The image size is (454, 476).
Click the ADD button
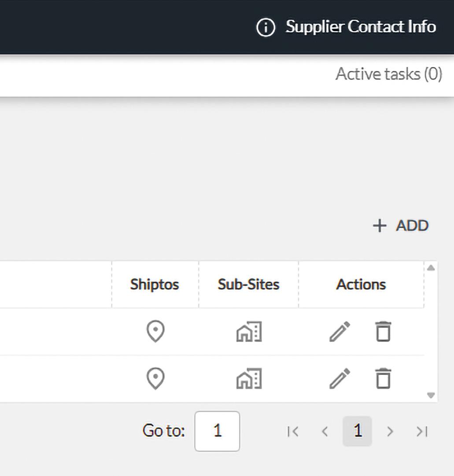click(x=401, y=225)
